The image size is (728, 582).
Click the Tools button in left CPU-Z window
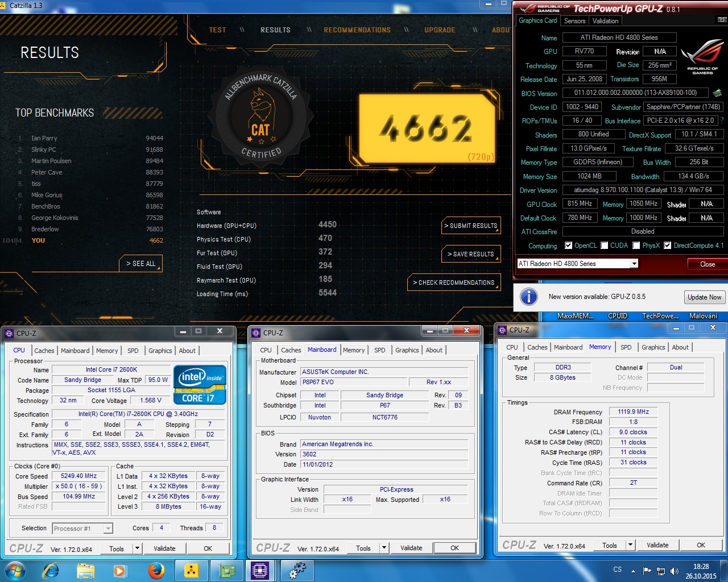(x=117, y=548)
